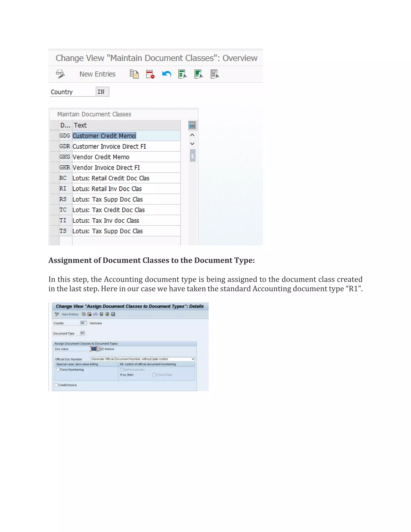Image resolution: width=411 pixels, height=532 pixels.
Task: Click the Copy As icon in Overview toolbar
Action: [134, 74]
